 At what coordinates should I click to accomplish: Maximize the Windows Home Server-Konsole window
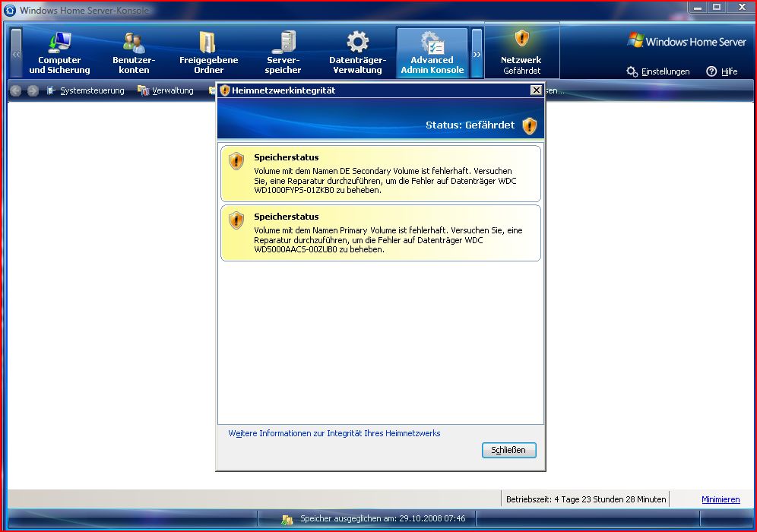(x=717, y=8)
